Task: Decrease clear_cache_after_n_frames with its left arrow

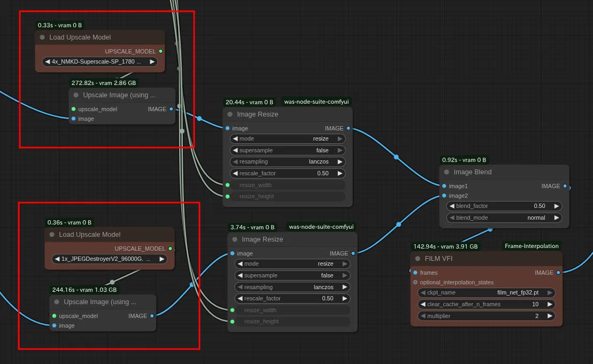Action: [x=423, y=304]
